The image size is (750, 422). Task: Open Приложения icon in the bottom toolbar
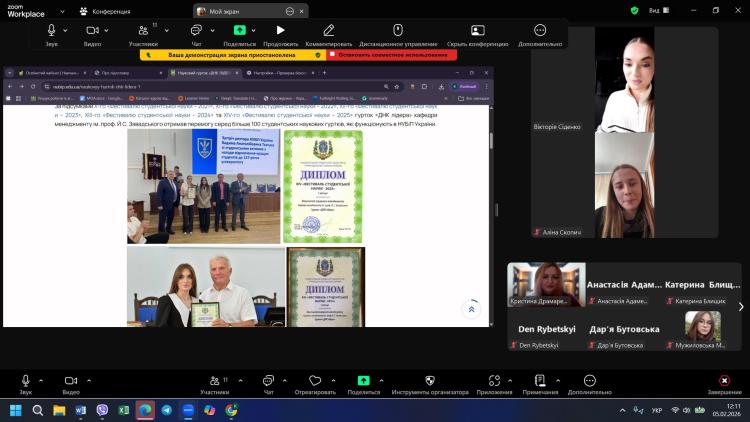[493, 381]
